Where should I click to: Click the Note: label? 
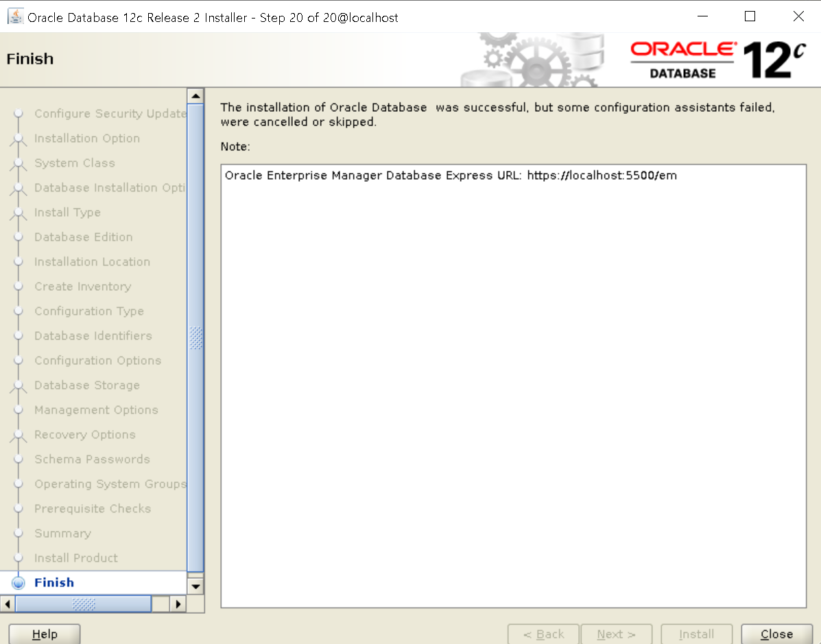(235, 147)
